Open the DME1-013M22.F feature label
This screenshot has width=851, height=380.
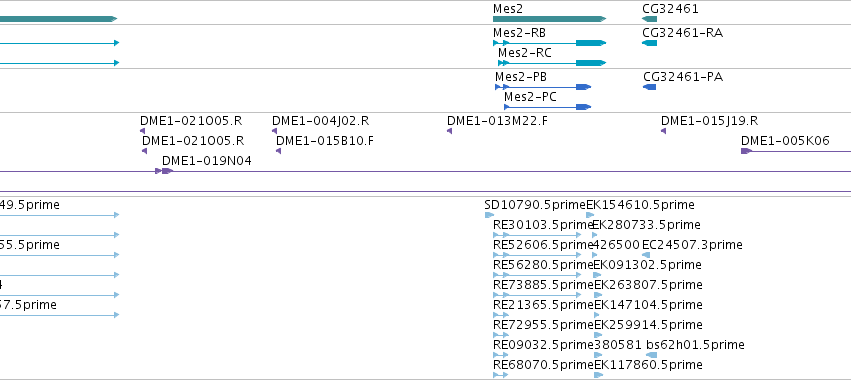click(x=497, y=121)
